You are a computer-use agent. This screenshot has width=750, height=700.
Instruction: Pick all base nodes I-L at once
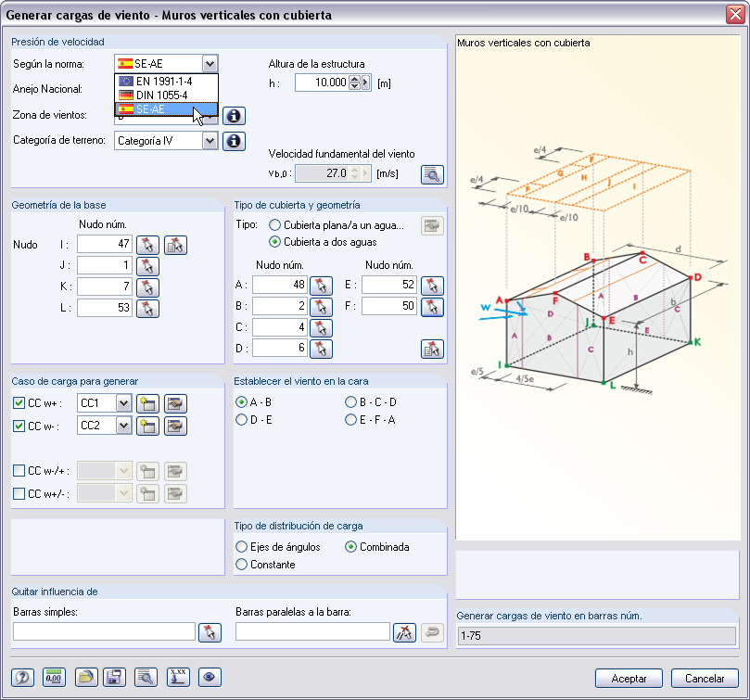175,245
